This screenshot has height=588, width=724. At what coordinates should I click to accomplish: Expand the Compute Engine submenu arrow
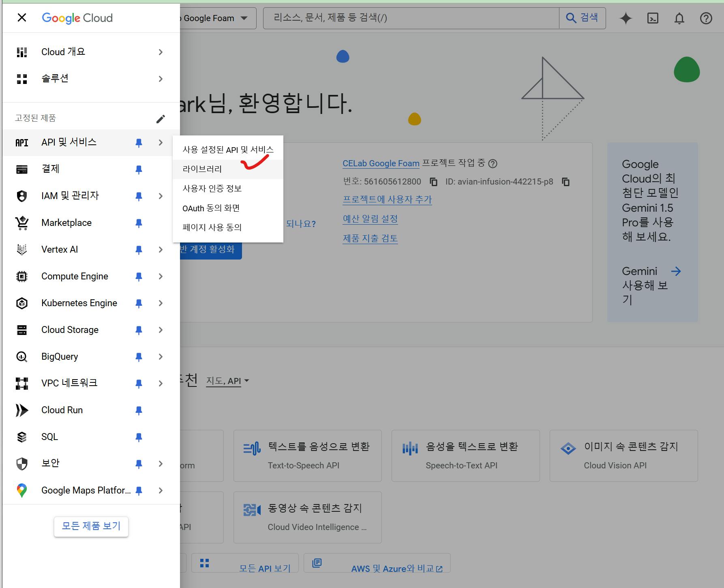(x=161, y=277)
